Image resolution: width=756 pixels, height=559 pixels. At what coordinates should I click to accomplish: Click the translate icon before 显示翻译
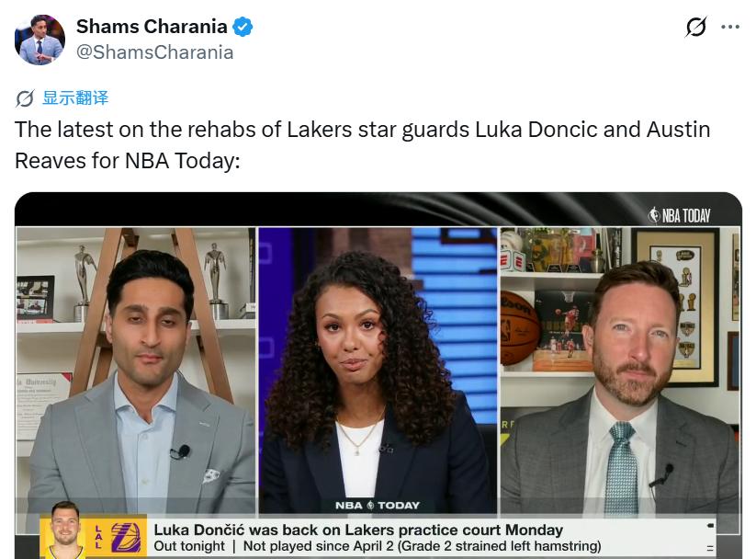[25, 98]
